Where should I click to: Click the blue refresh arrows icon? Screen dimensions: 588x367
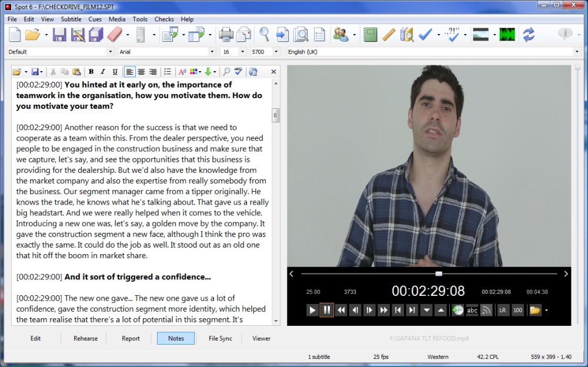[529, 35]
